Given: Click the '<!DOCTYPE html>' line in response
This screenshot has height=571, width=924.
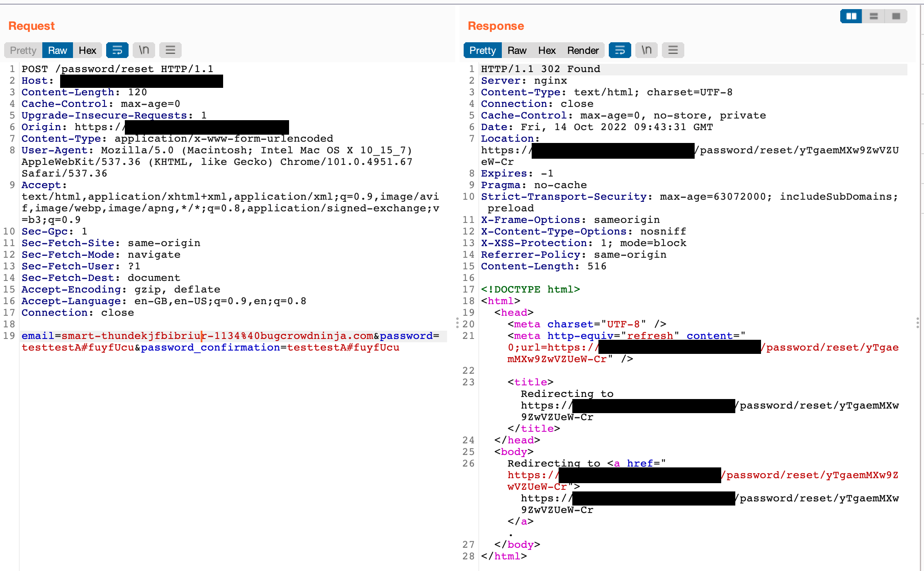Looking at the screenshot, I should 530,289.
